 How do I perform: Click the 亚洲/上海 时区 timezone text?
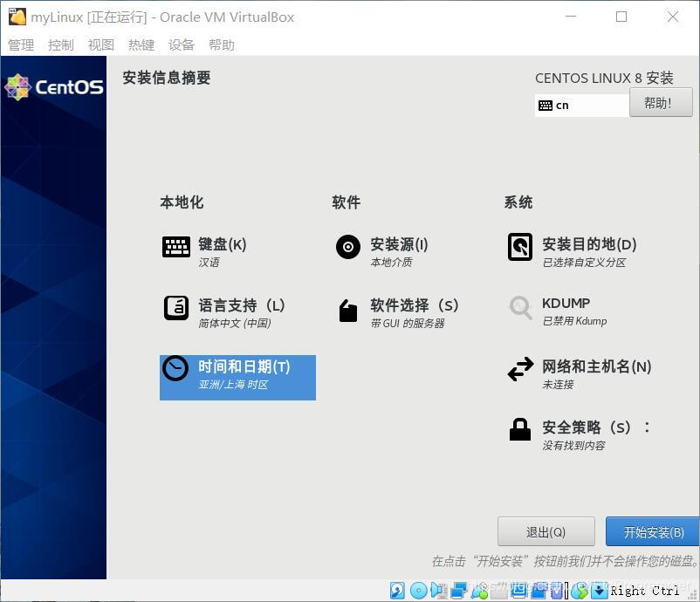233,385
